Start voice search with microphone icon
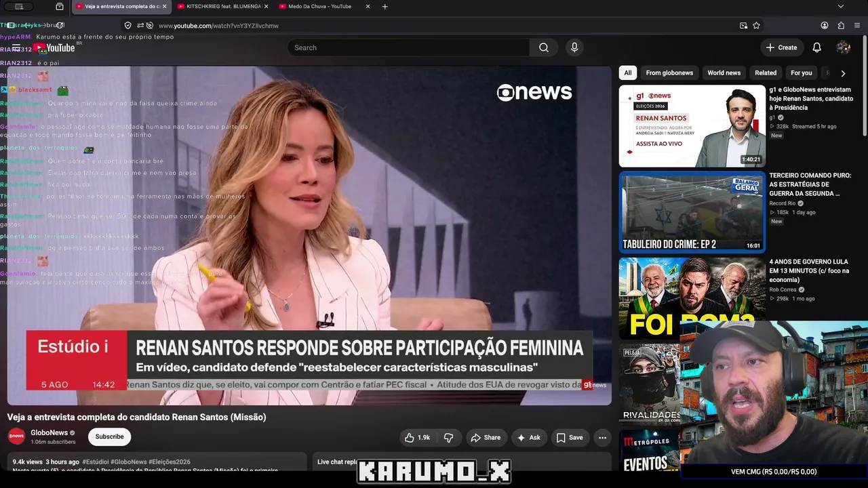Viewport: 868px width, 488px height. tap(574, 47)
